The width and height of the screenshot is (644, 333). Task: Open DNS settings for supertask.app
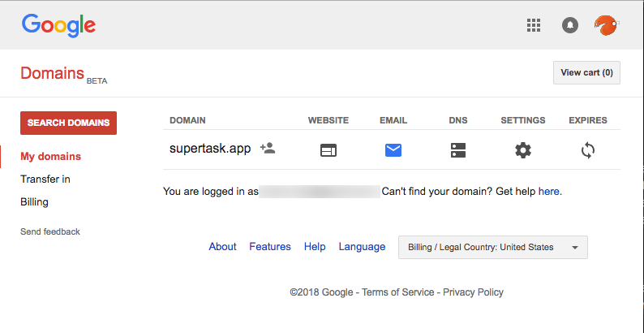click(458, 150)
